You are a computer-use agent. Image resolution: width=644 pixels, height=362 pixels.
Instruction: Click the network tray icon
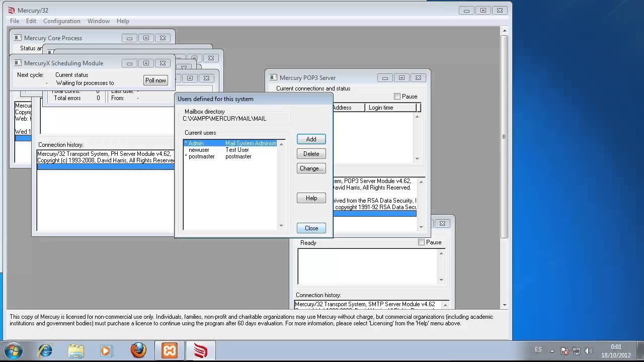(x=577, y=350)
